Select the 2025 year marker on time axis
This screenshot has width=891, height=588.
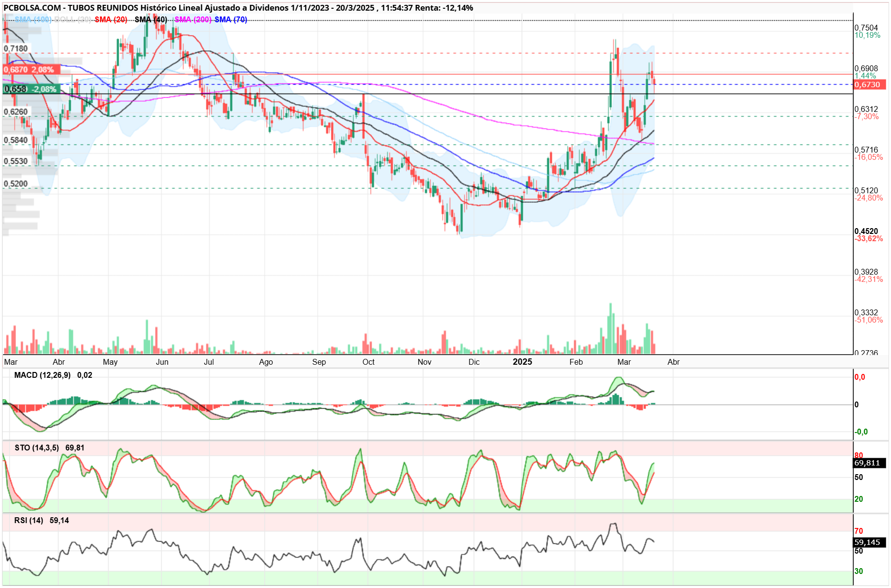522,362
